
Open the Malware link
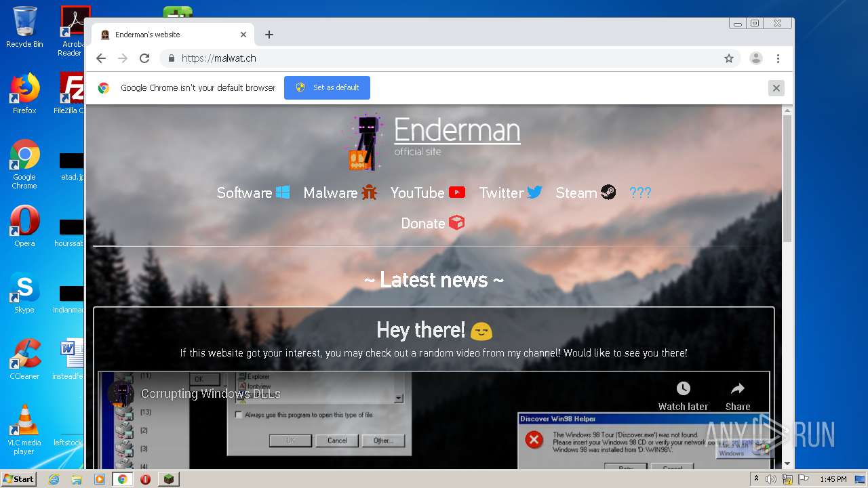pos(330,192)
